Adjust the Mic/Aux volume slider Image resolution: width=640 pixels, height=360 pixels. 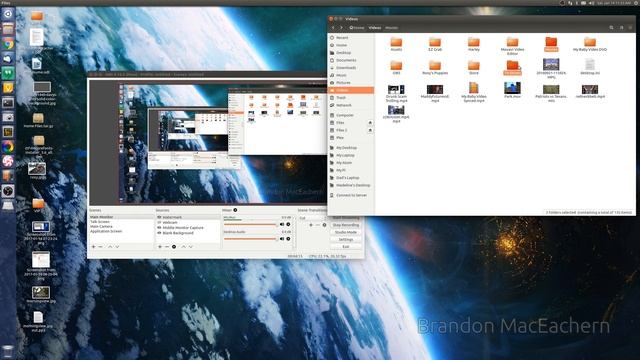251,224
